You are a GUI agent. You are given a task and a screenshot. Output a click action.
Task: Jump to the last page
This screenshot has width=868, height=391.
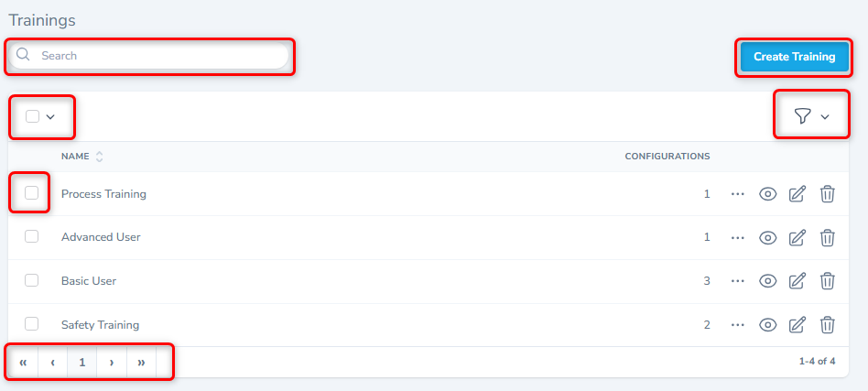point(141,362)
